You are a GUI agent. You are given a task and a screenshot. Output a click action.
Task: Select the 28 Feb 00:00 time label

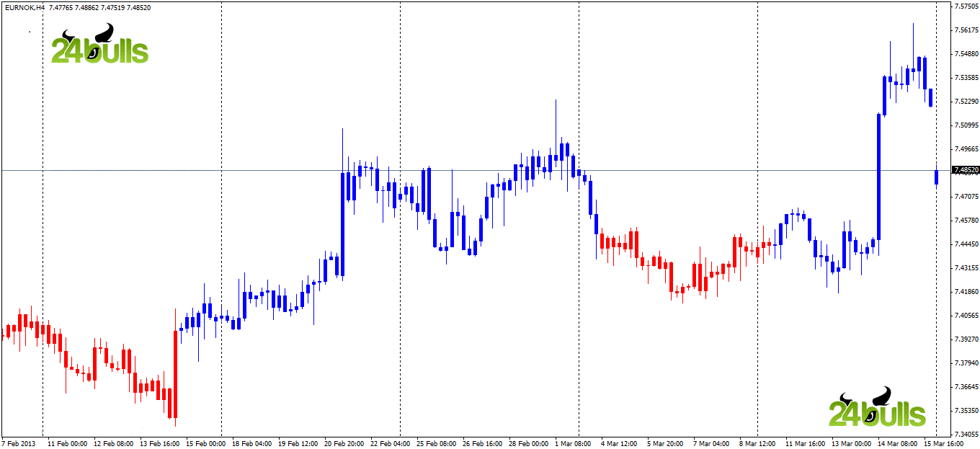(528, 444)
